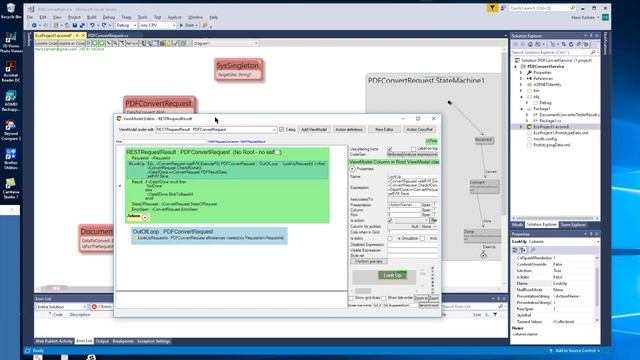Click the Start debugging button
This screenshot has width=640, height=360.
click(x=188, y=25)
